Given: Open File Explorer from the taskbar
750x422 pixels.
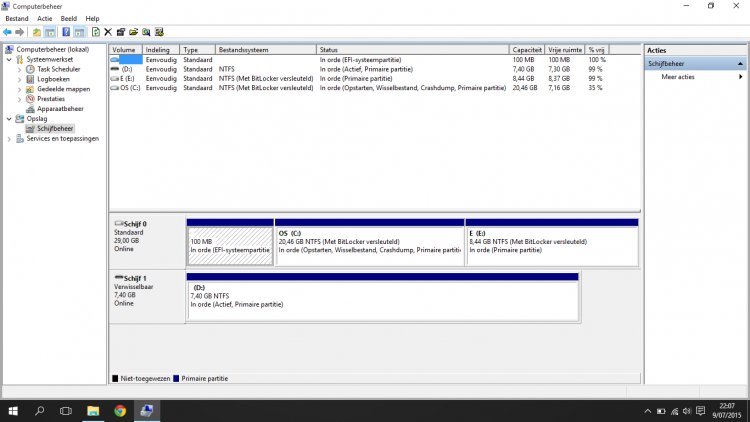Looking at the screenshot, I should click(x=92, y=410).
